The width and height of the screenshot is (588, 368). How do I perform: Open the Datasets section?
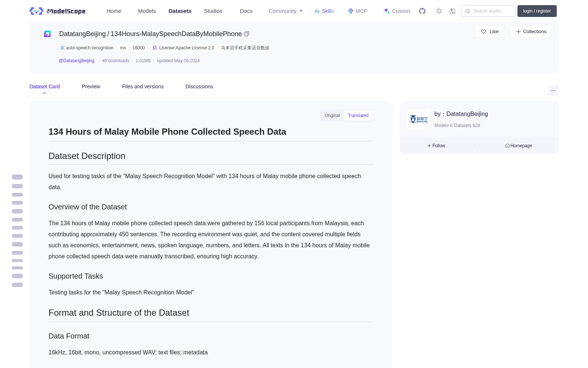click(x=180, y=11)
